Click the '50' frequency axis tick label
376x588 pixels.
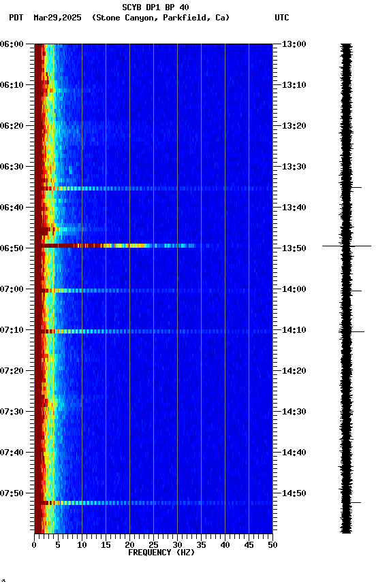point(272,545)
